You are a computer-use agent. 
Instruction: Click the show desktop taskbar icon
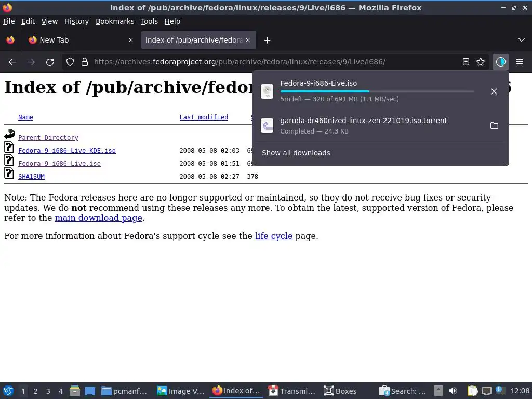click(x=90, y=391)
